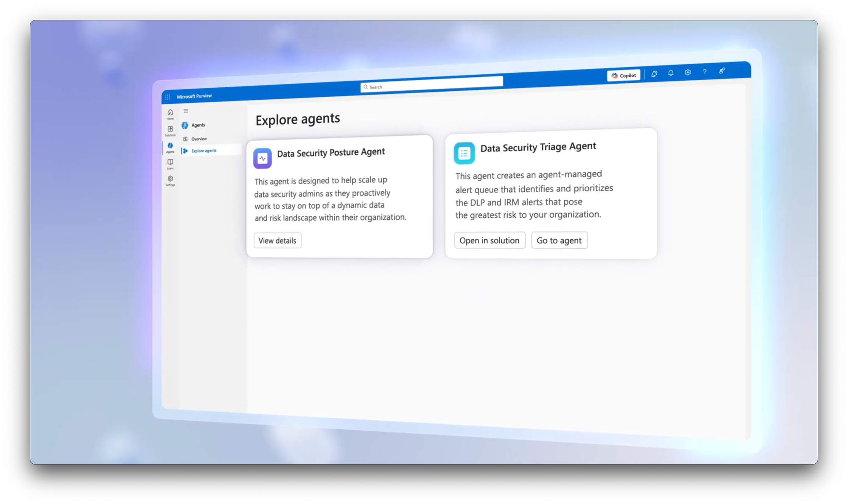The height and width of the screenshot is (504, 848).
Task: Click Data Security Posture Agent icon
Action: pyautogui.click(x=263, y=158)
